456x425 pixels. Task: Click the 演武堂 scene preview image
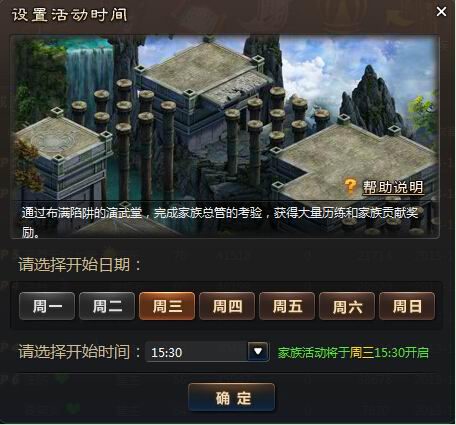click(225, 137)
